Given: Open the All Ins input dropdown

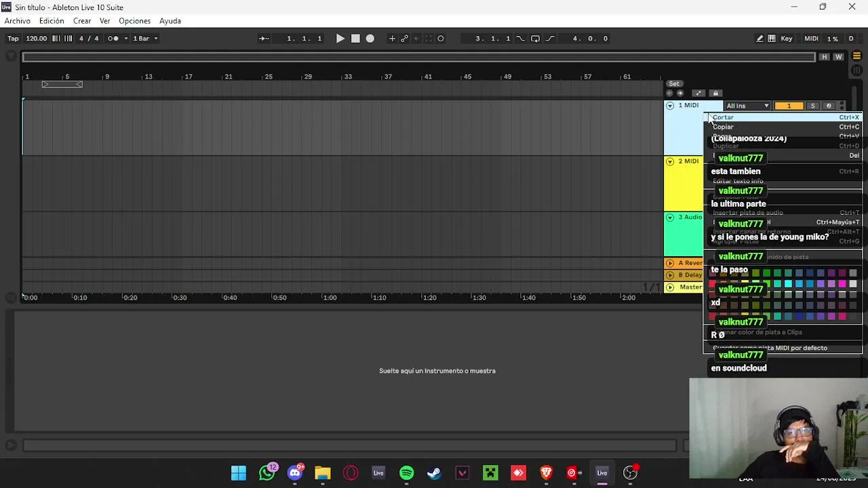Looking at the screenshot, I should point(747,106).
